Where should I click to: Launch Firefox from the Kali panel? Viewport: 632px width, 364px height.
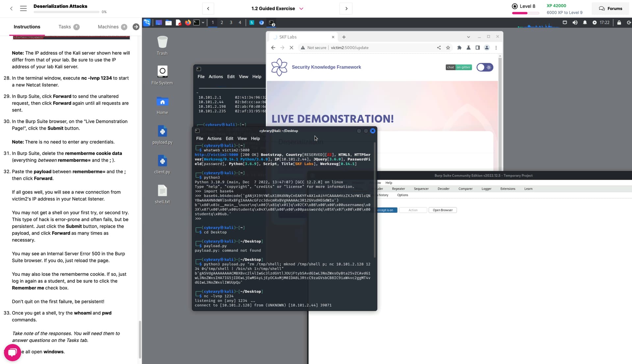point(188,22)
